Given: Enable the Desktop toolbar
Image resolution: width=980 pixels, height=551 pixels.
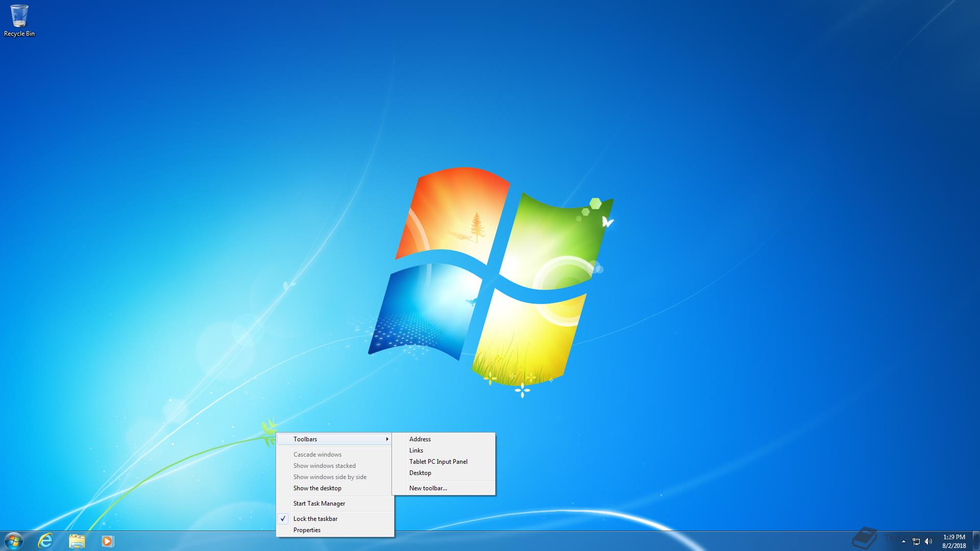Looking at the screenshot, I should (444, 473).
